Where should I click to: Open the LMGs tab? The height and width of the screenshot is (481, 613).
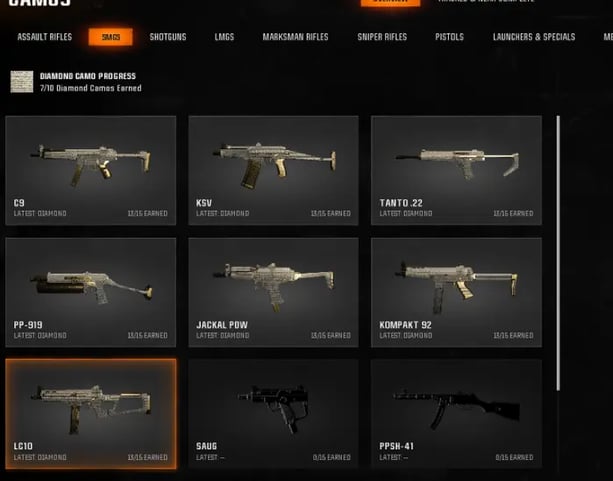point(224,37)
